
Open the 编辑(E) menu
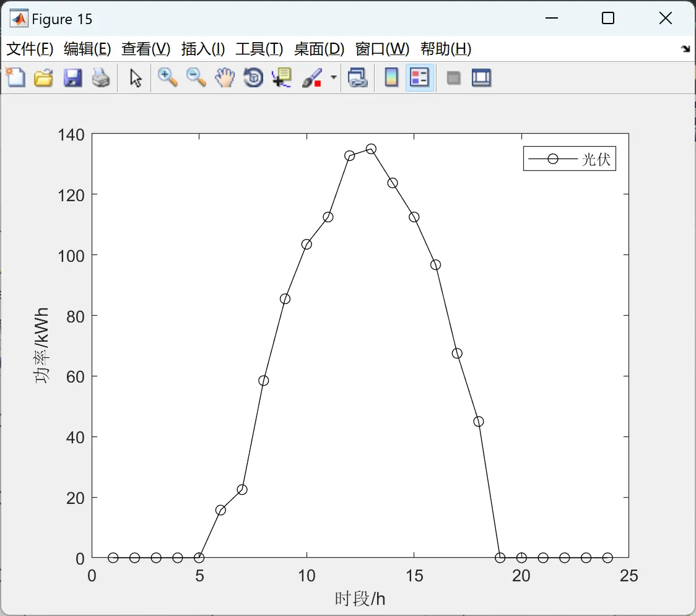point(87,49)
